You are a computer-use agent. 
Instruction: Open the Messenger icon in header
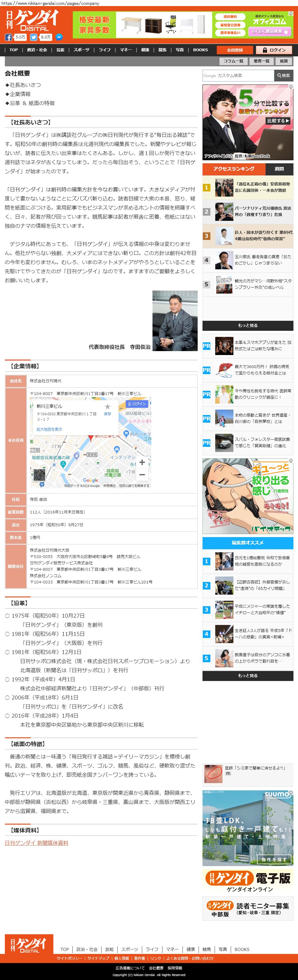tap(59, 37)
